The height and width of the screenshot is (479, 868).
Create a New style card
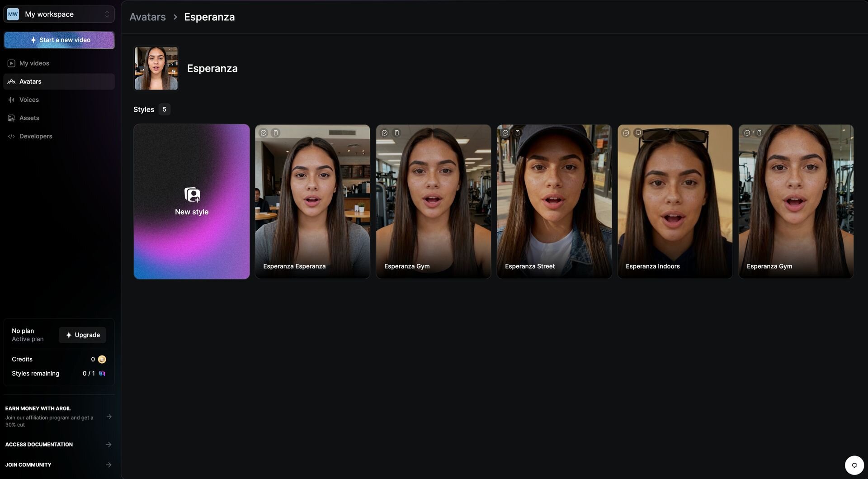coord(192,202)
